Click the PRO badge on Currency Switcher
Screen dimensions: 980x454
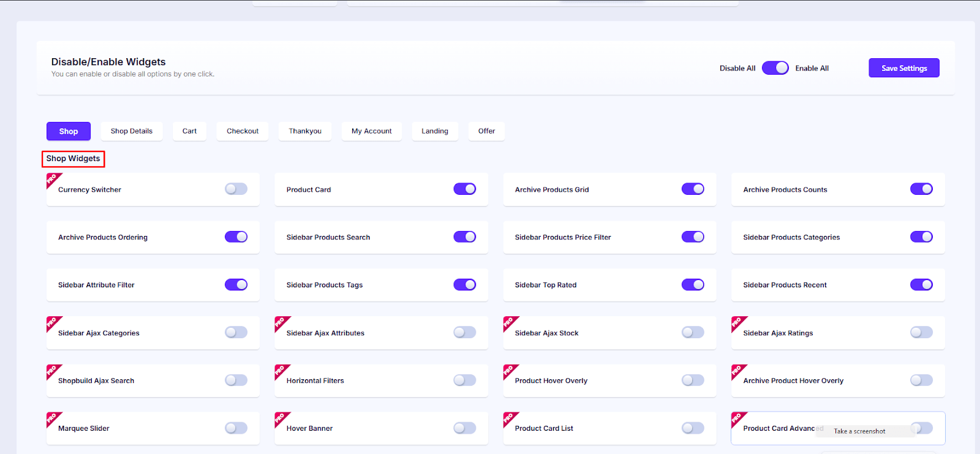(53, 180)
